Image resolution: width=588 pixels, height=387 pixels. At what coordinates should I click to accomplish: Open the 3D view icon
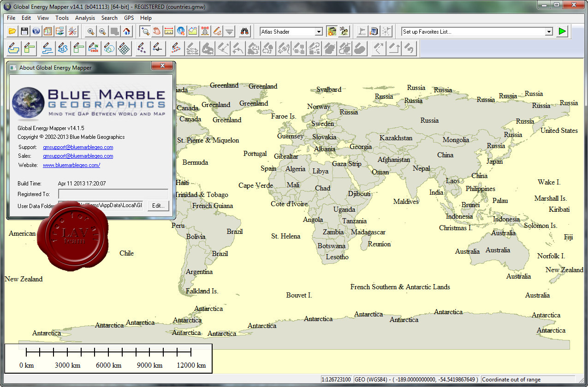tap(344, 31)
